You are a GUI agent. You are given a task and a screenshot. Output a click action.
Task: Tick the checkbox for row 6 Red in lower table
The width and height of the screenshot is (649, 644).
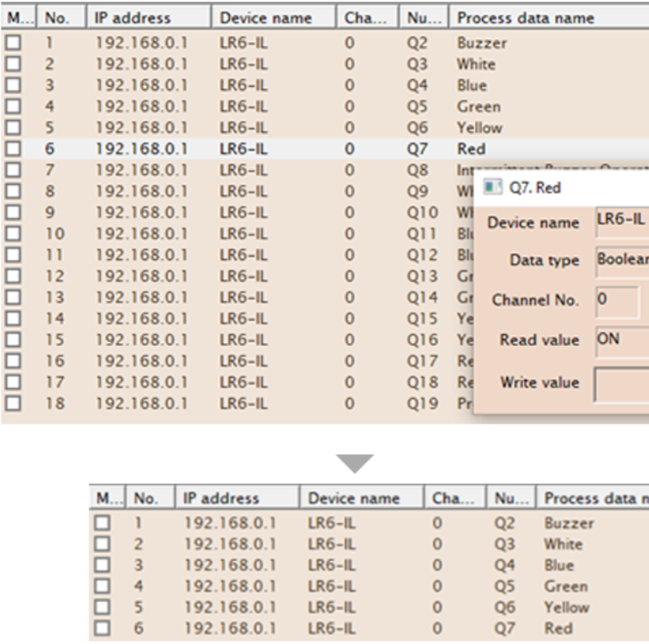(102, 628)
